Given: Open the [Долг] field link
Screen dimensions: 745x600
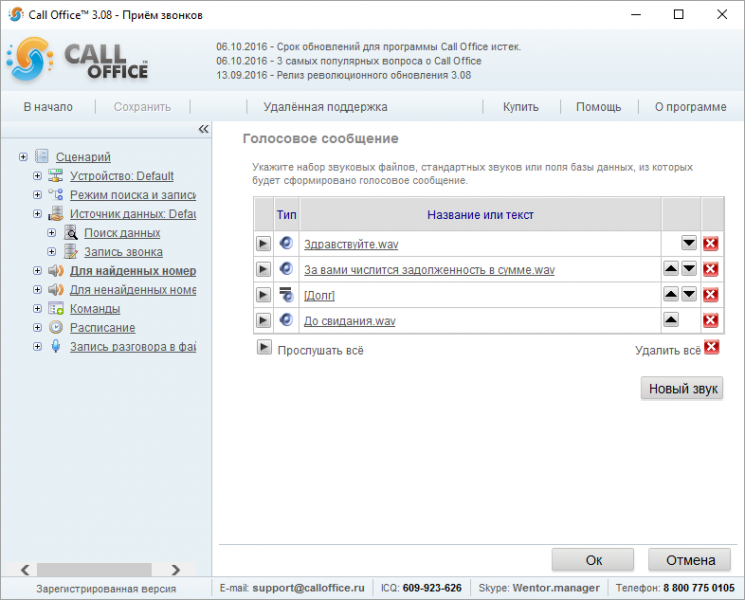Looking at the screenshot, I should tap(319, 295).
